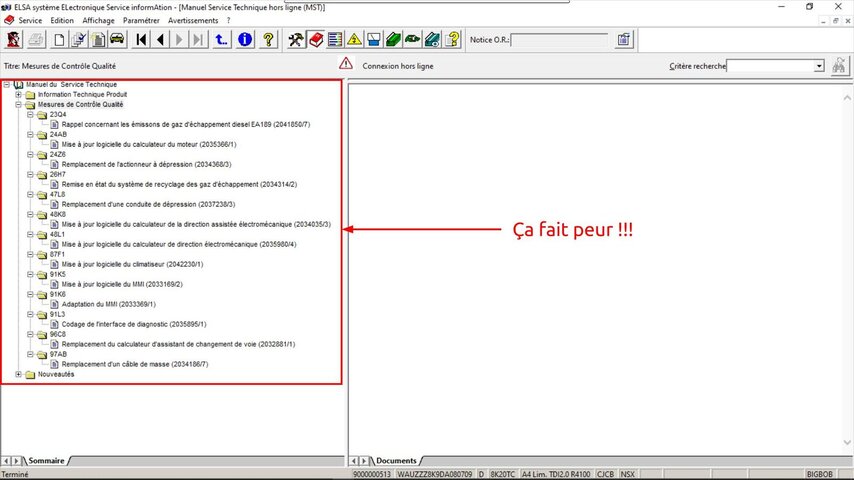Viewport: 854px width, 480px height.
Task: Go to next page with right arrow
Action: pos(179,40)
